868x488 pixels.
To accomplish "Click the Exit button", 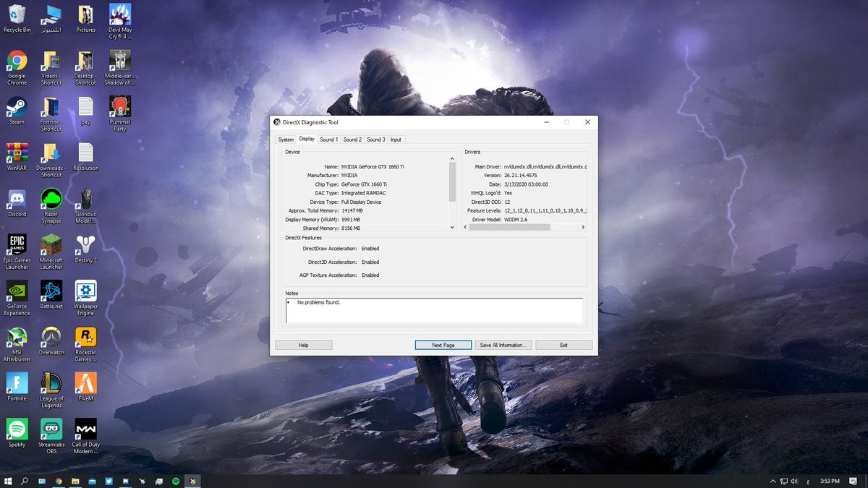I will tap(563, 345).
